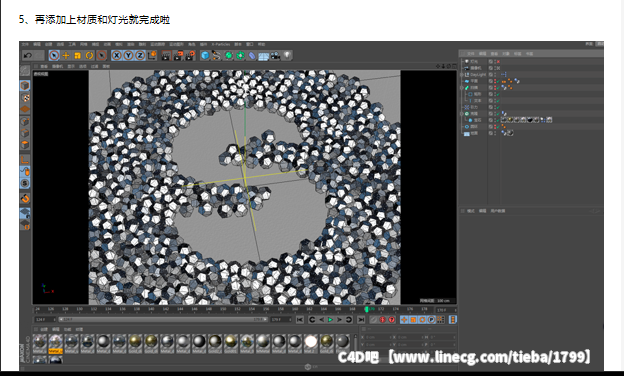Click the first material tag on the gem row

[x=503, y=120]
